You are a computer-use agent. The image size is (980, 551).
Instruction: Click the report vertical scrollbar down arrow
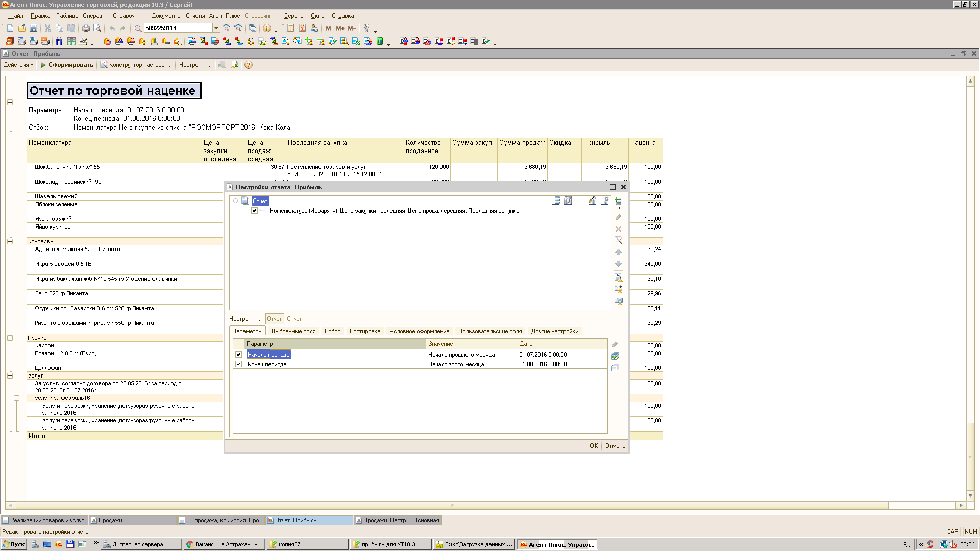[x=970, y=495]
